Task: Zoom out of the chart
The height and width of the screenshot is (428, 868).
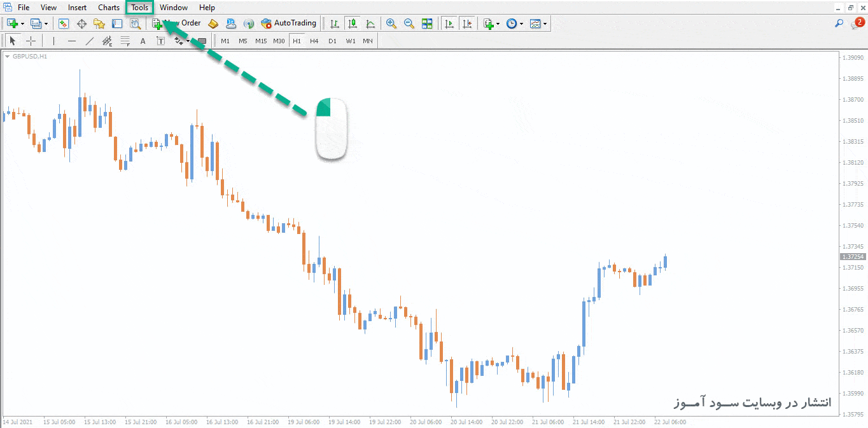Action: pyautogui.click(x=409, y=24)
